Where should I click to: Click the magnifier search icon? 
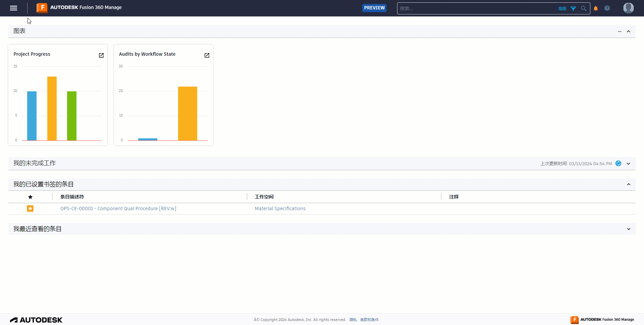(584, 8)
